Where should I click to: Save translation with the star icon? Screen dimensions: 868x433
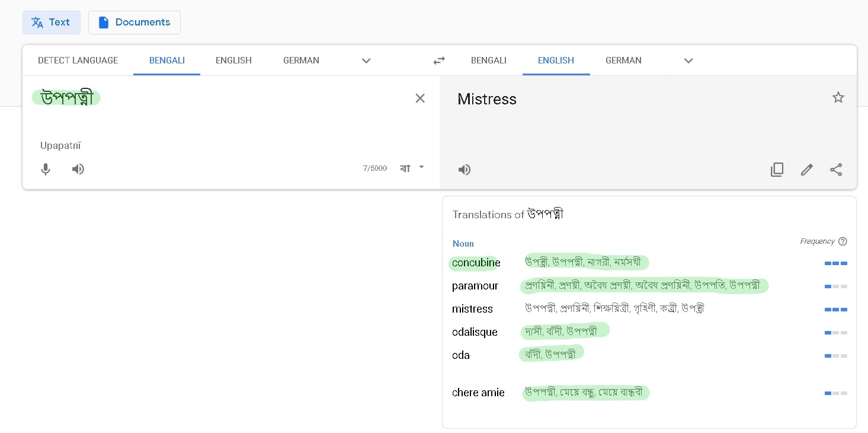838,98
